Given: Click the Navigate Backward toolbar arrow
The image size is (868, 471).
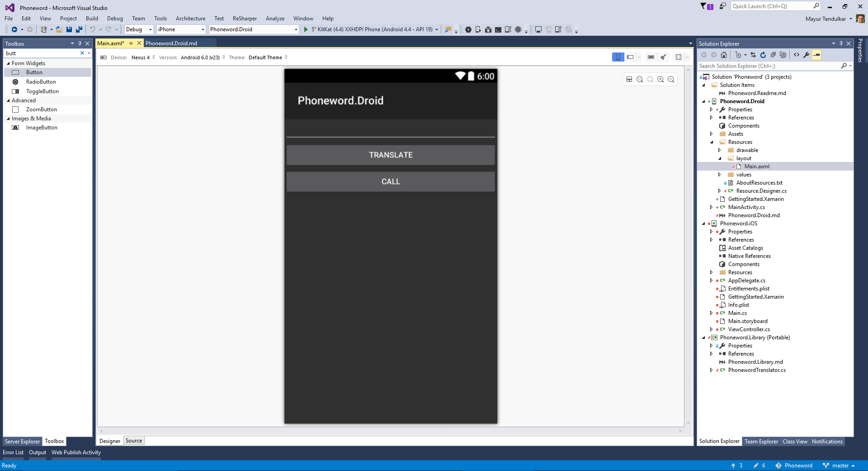Looking at the screenshot, I should [x=14, y=29].
